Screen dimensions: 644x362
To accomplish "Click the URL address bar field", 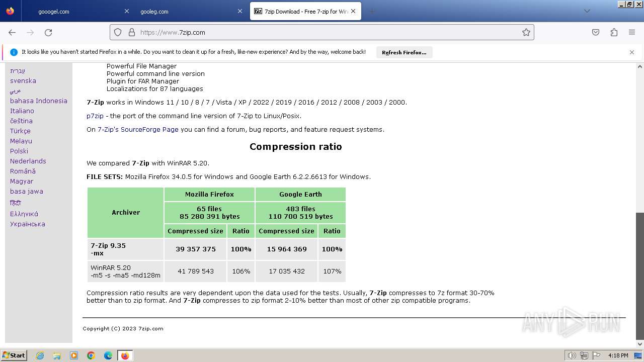I will click(x=322, y=32).
